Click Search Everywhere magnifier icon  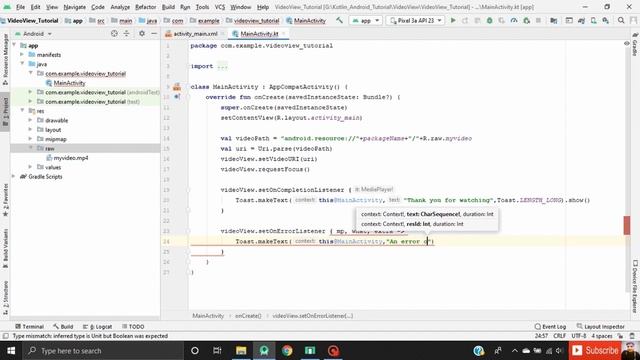pyautogui.click(x=621, y=20)
